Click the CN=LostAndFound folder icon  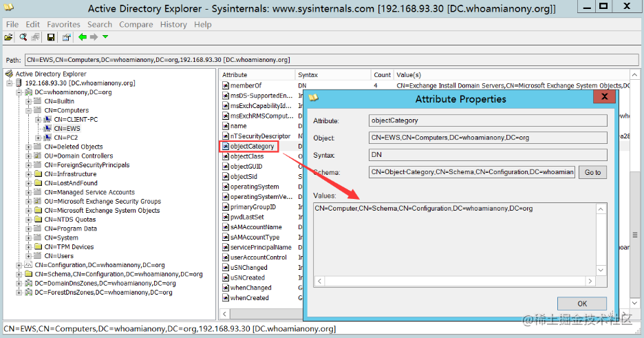point(38,182)
